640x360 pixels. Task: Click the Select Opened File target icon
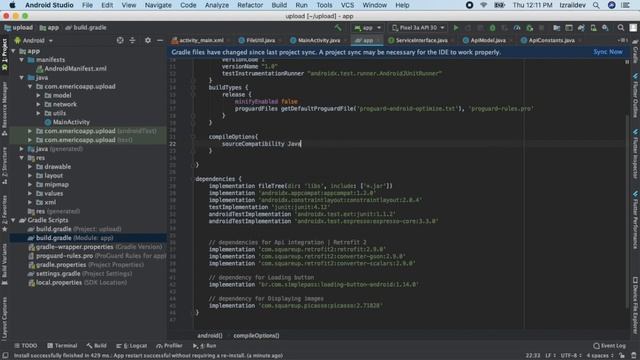pos(120,40)
